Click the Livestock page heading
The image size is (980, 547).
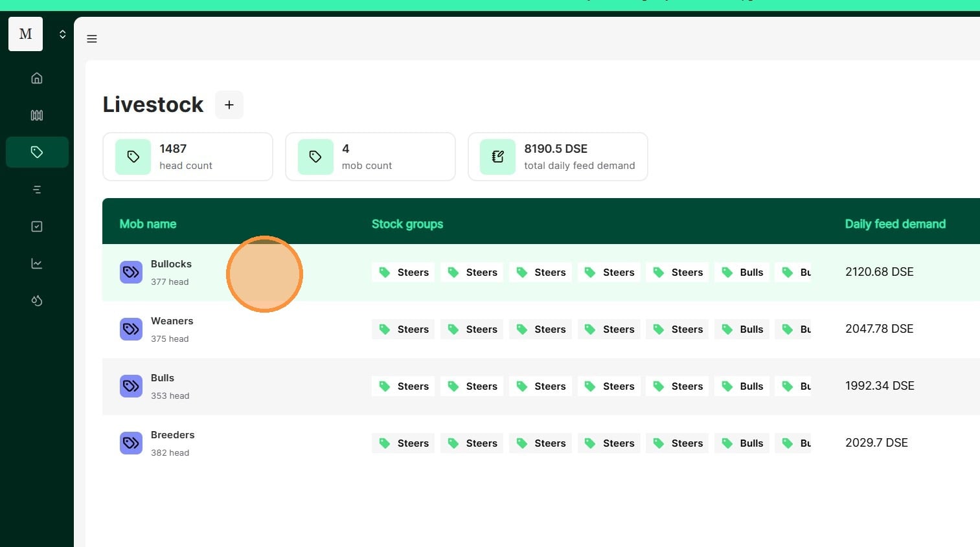coord(153,105)
